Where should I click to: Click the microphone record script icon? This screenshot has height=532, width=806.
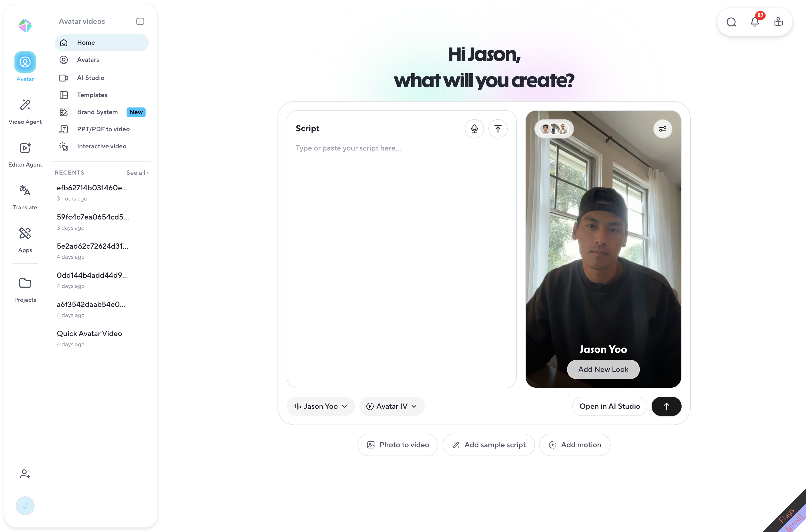click(x=474, y=129)
